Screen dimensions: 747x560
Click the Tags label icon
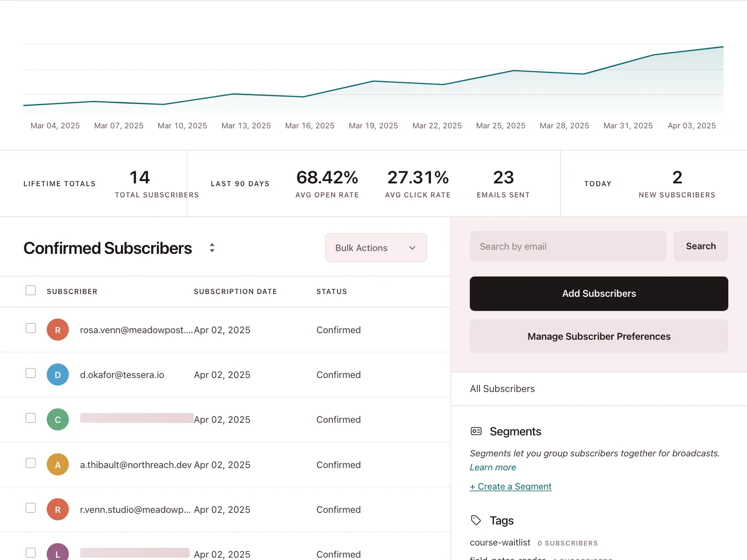click(x=476, y=520)
